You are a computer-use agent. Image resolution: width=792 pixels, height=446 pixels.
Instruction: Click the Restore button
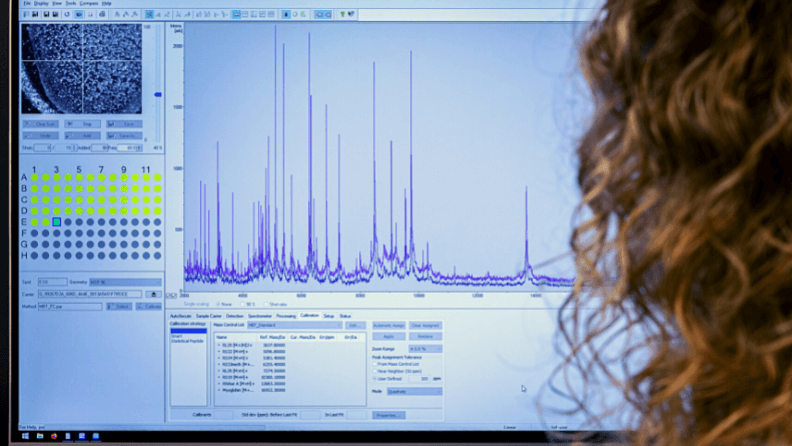pos(425,336)
